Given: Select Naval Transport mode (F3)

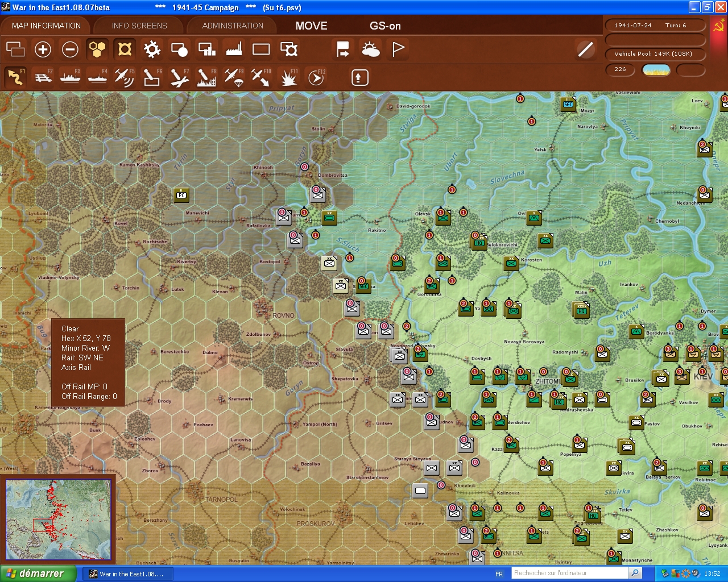Looking at the screenshot, I should click(70, 77).
